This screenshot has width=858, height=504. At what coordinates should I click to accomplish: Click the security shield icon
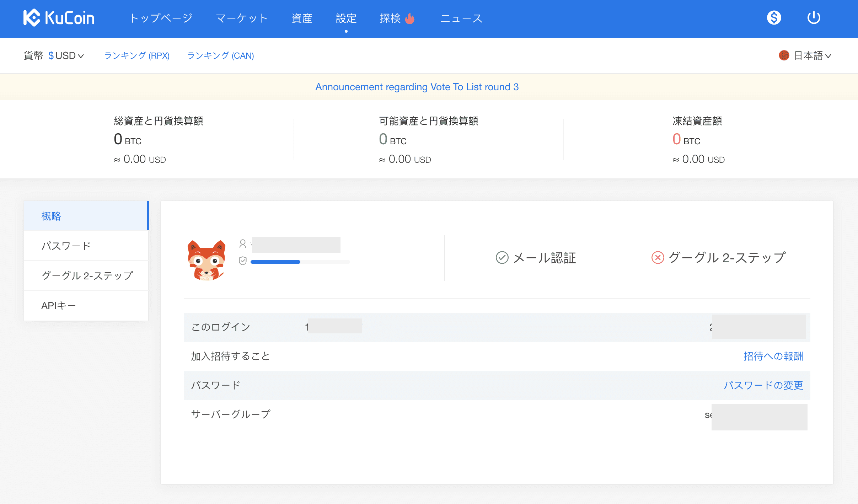[243, 261]
